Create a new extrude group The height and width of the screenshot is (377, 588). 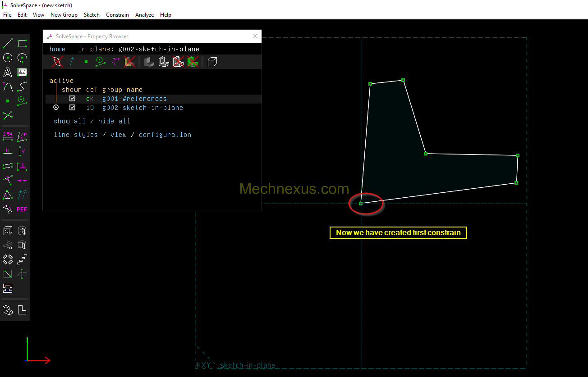click(x=8, y=231)
